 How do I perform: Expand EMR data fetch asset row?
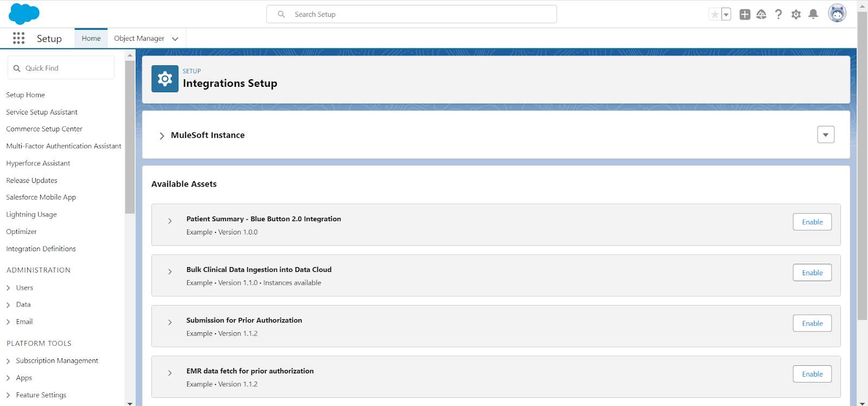click(170, 373)
